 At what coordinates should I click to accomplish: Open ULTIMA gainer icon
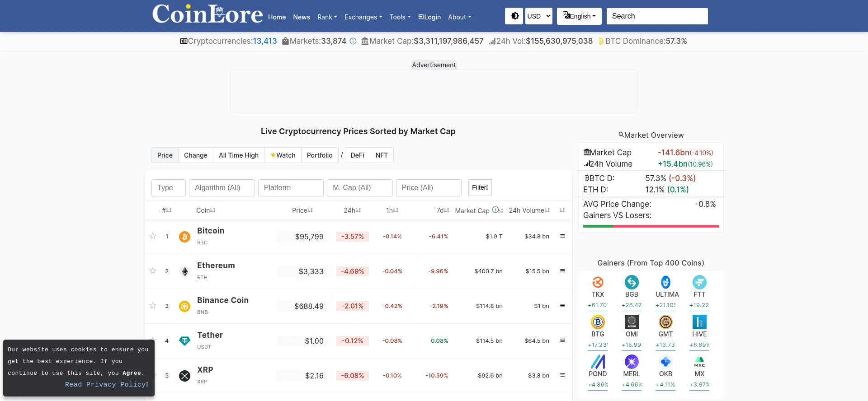[x=665, y=282]
